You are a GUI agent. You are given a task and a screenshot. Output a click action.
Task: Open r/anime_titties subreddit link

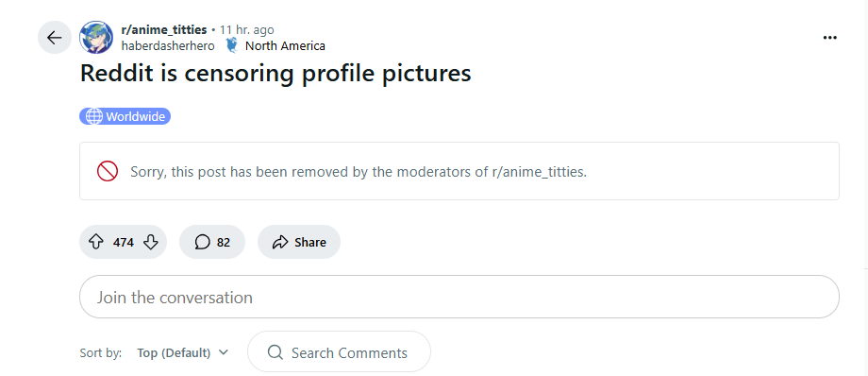point(164,30)
